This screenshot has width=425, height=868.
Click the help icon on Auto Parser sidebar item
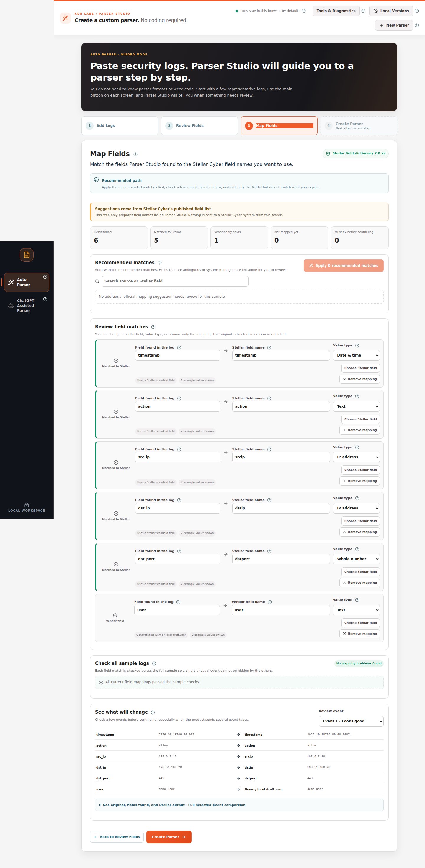[x=45, y=277]
